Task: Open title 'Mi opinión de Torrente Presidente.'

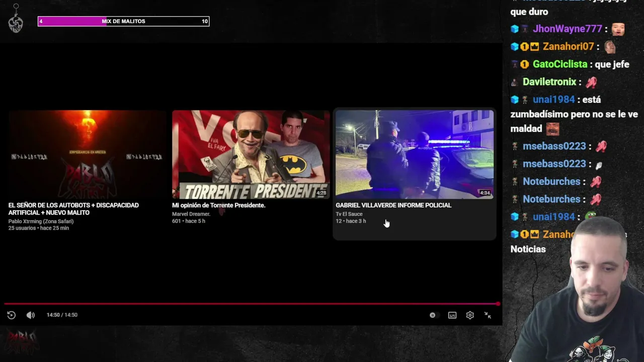Action: (x=219, y=205)
